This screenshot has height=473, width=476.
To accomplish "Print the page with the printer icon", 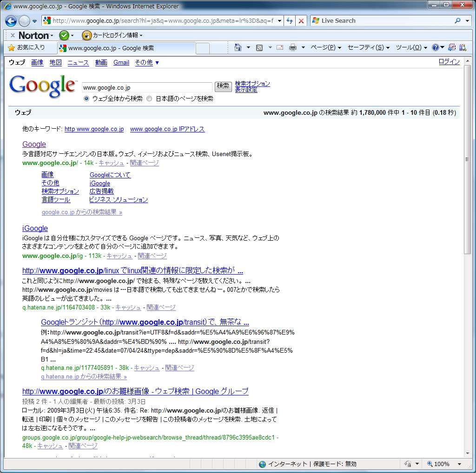I will pyautogui.click(x=293, y=48).
